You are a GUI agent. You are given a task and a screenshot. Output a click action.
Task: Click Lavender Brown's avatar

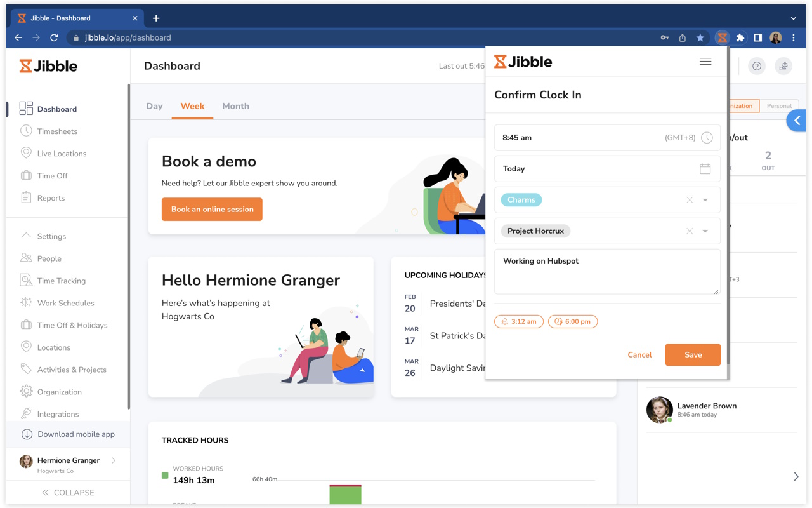coord(659,410)
